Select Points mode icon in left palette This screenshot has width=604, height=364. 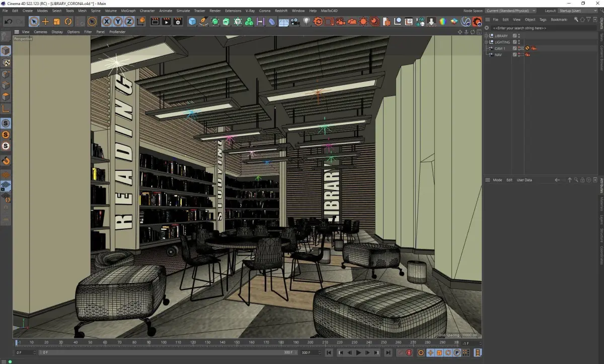6,74
